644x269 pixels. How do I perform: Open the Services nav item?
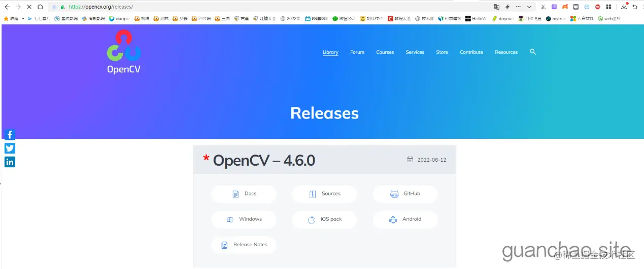(x=415, y=52)
